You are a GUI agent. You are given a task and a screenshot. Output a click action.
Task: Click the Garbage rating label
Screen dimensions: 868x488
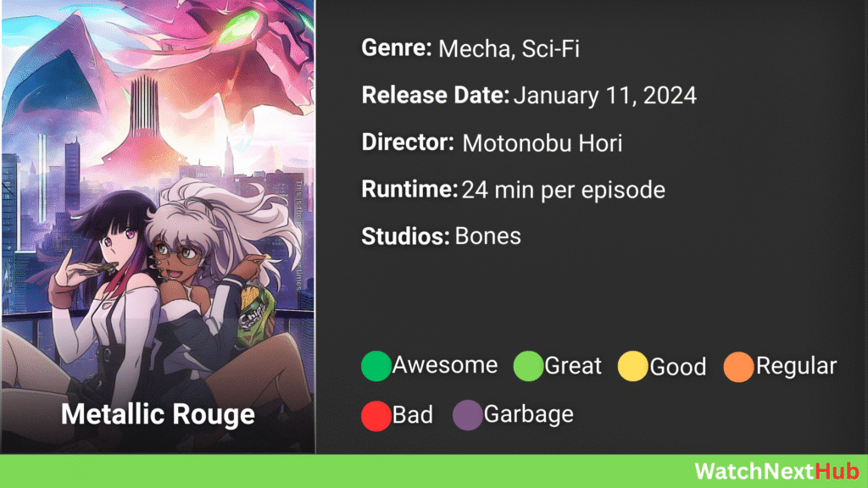pyautogui.click(x=529, y=414)
